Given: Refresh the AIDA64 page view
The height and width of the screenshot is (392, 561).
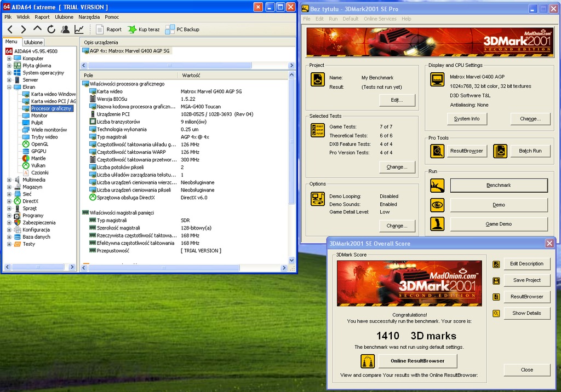Looking at the screenshot, I should point(51,30).
